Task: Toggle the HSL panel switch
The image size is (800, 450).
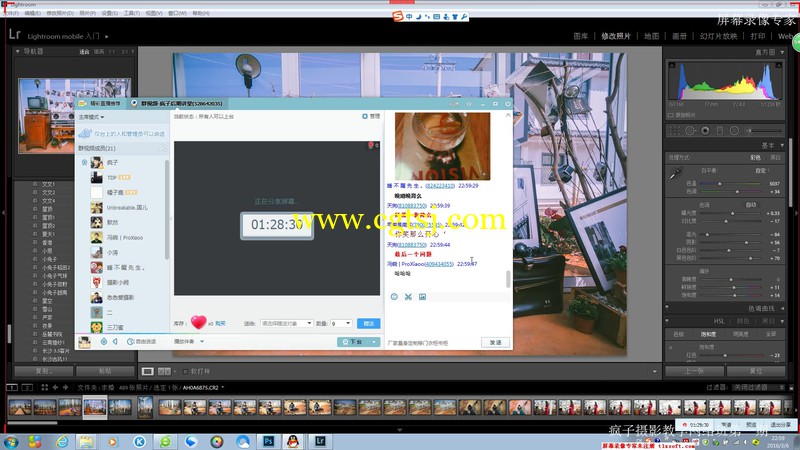Action: click(x=667, y=321)
